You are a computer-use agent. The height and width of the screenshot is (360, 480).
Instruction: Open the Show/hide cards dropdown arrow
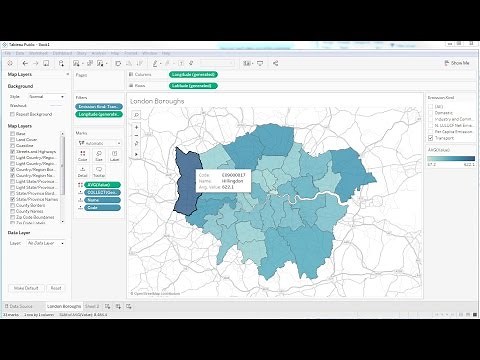(x=252, y=64)
